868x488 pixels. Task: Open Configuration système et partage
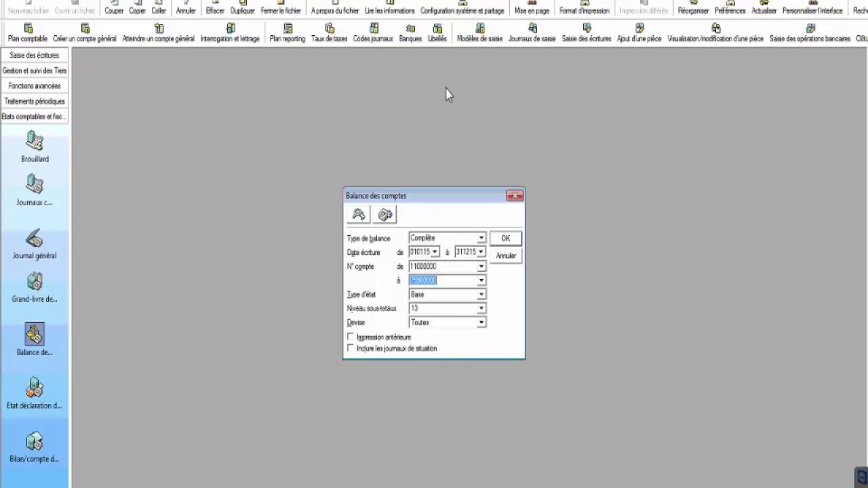[x=462, y=8]
